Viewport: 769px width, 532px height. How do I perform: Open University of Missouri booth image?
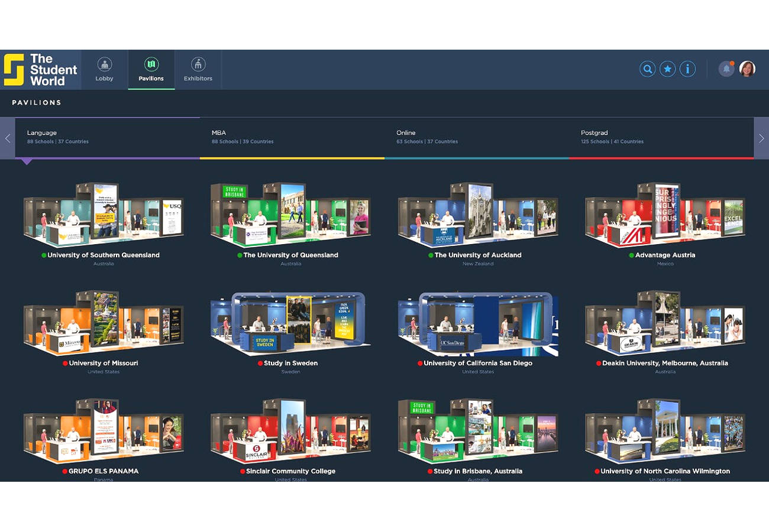104,323
